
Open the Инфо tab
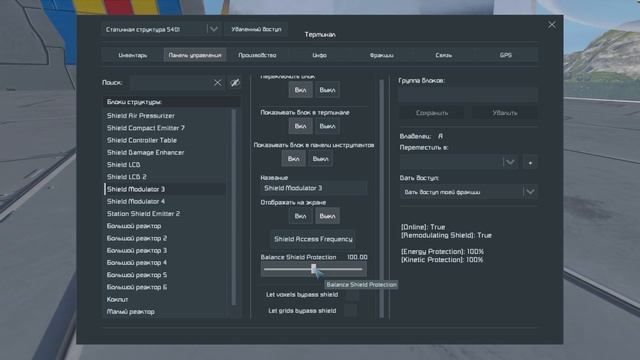pos(320,55)
